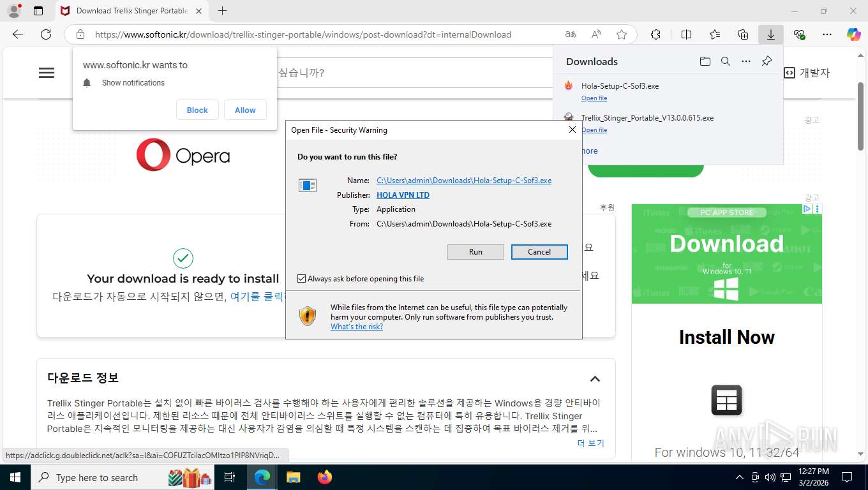Image resolution: width=868 pixels, height=490 pixels.
Task: Click the What's the risk? link
Action: coord(357,327)
